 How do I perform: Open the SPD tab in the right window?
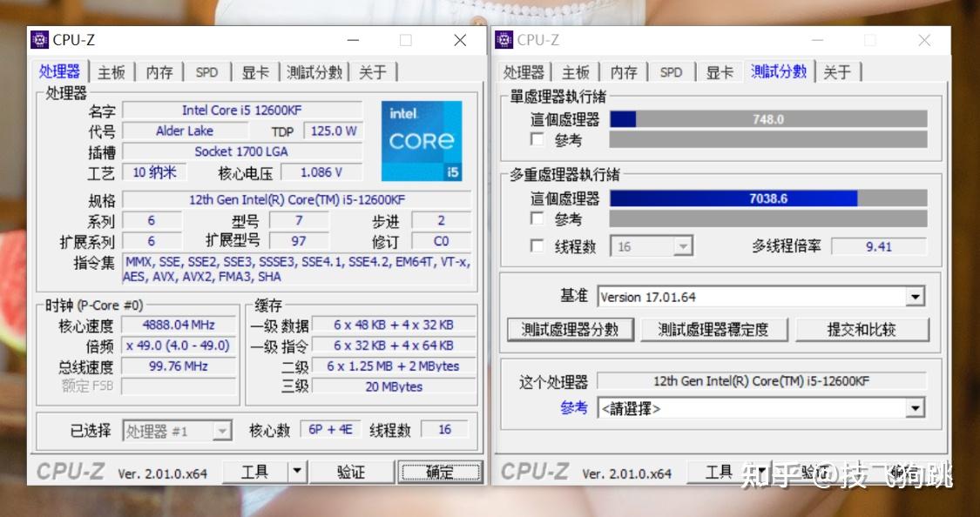672,72
